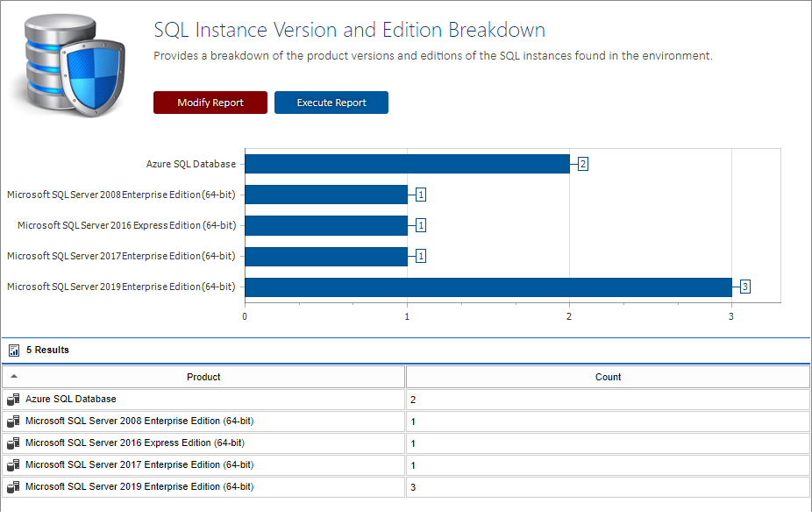The width and height of the screenshot is (812, 517).
Task: Sort by the Count column header
Action: click(608, 377)
